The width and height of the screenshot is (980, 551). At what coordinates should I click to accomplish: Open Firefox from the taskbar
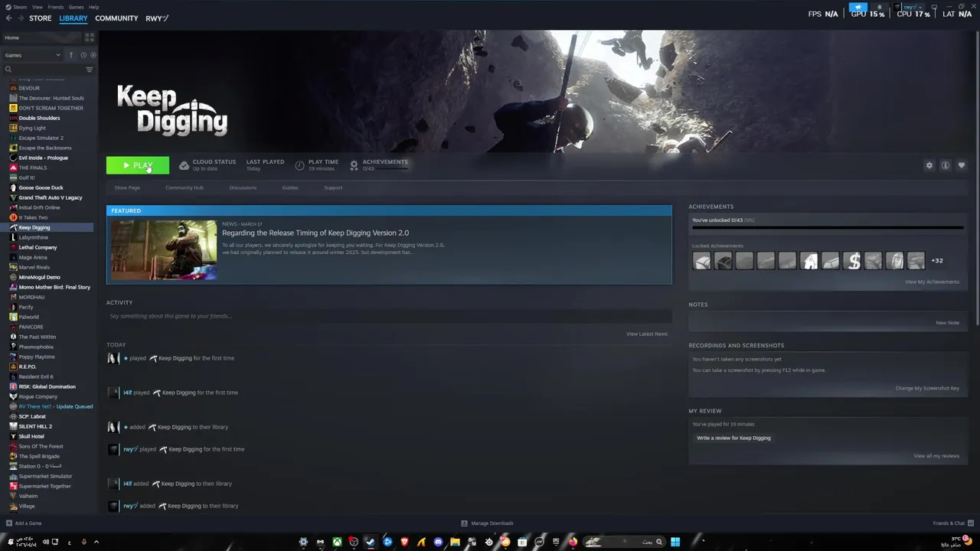pos(573,542)
